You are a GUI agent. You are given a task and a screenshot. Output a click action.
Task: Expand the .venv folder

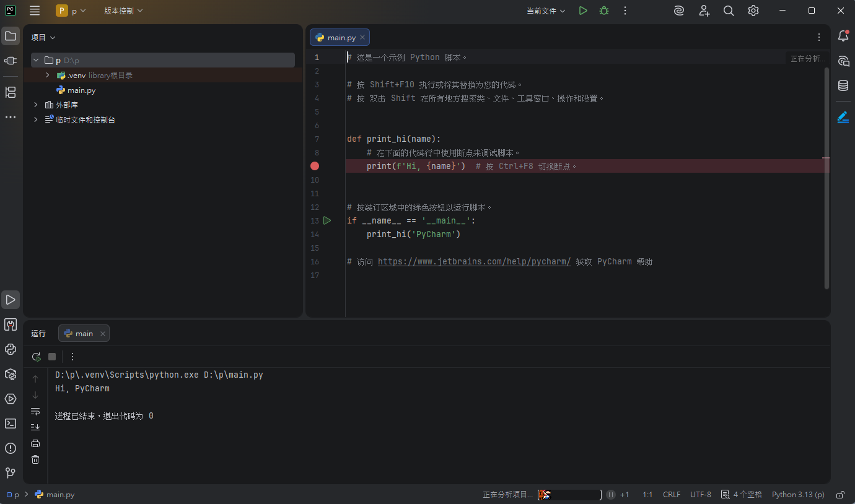point(47,75)
